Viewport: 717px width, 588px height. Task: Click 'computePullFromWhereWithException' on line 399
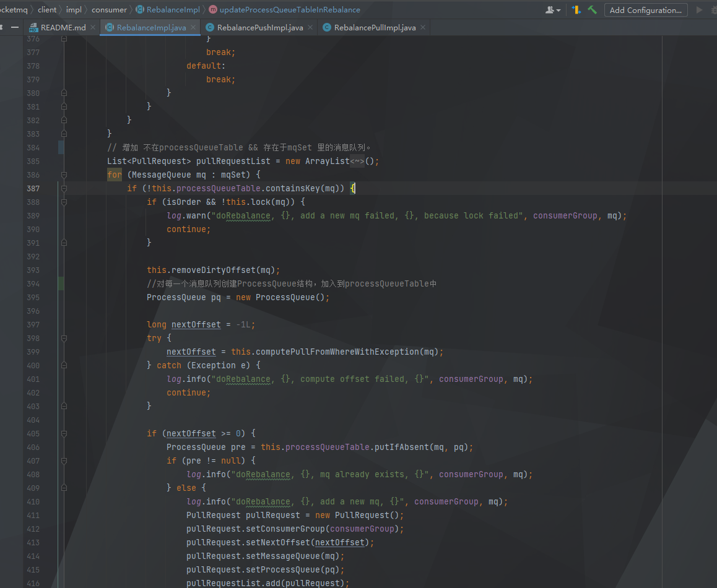(x=337, y=352)
